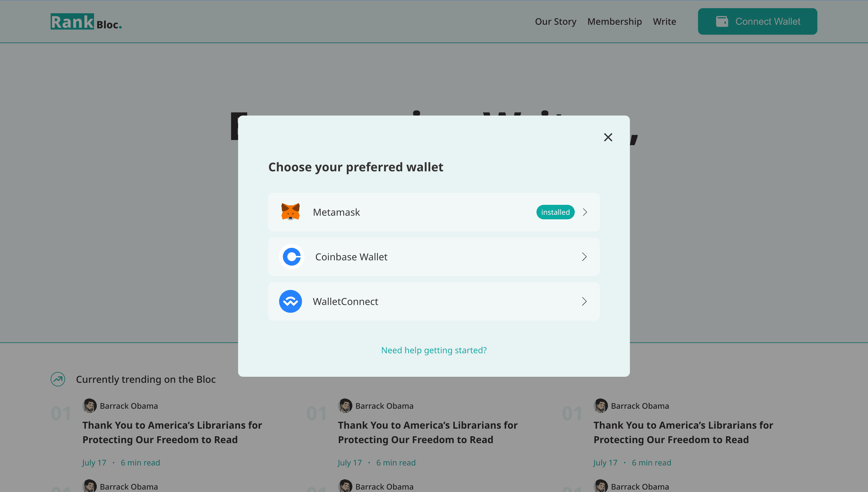This screenshot has width=868, height=492.
Task: Expand the Metamask wallet option
Action: (584, 212)
